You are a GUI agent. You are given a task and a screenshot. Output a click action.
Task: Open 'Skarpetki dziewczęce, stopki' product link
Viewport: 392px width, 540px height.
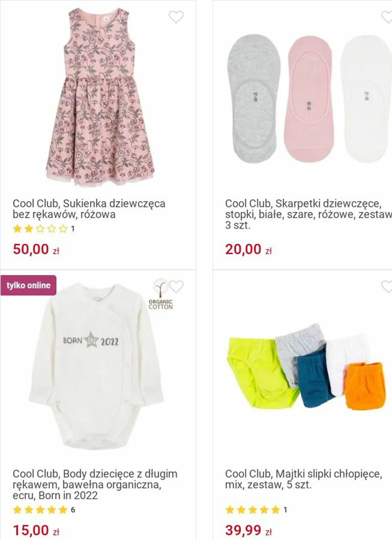click(309, 214)
